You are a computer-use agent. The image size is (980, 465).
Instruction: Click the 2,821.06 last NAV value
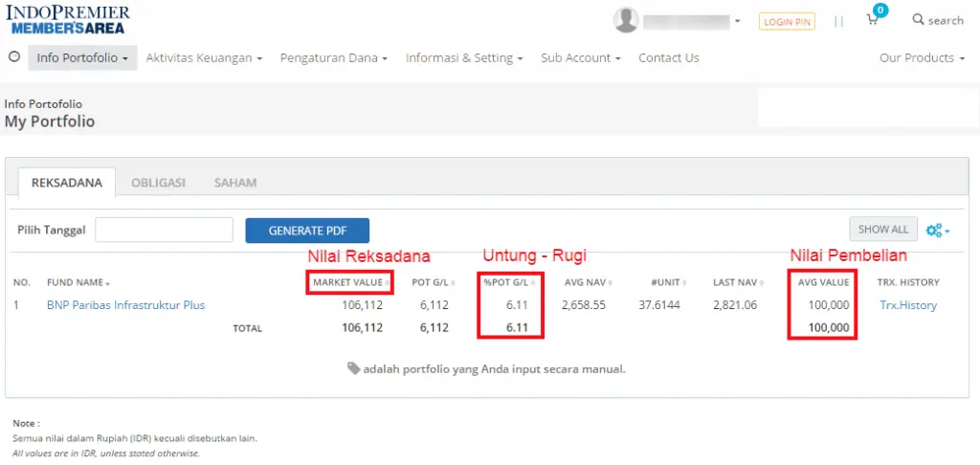(x=734, y=305)
